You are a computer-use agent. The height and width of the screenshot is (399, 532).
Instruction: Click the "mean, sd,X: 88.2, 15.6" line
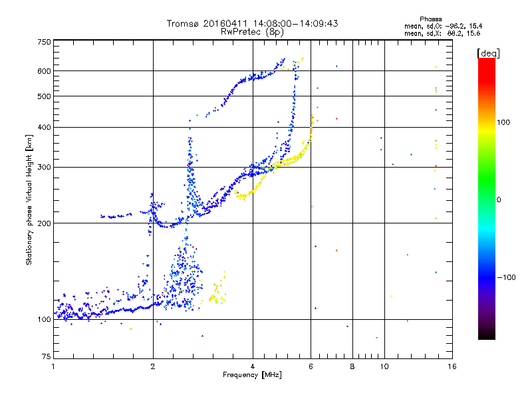[442, 33]
